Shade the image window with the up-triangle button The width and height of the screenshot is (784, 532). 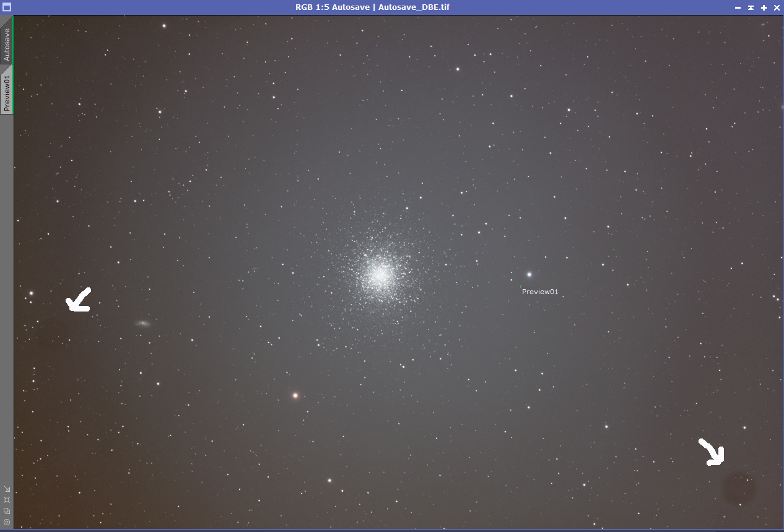(x=751, y=7)
